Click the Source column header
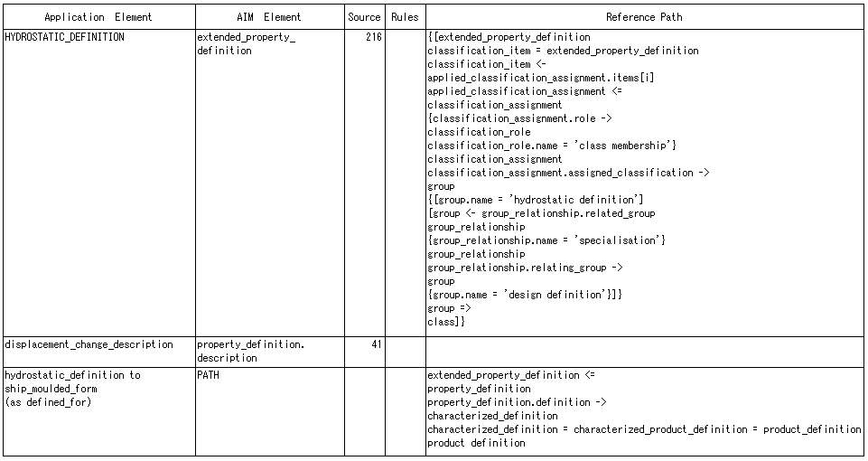 coord(364,16)
